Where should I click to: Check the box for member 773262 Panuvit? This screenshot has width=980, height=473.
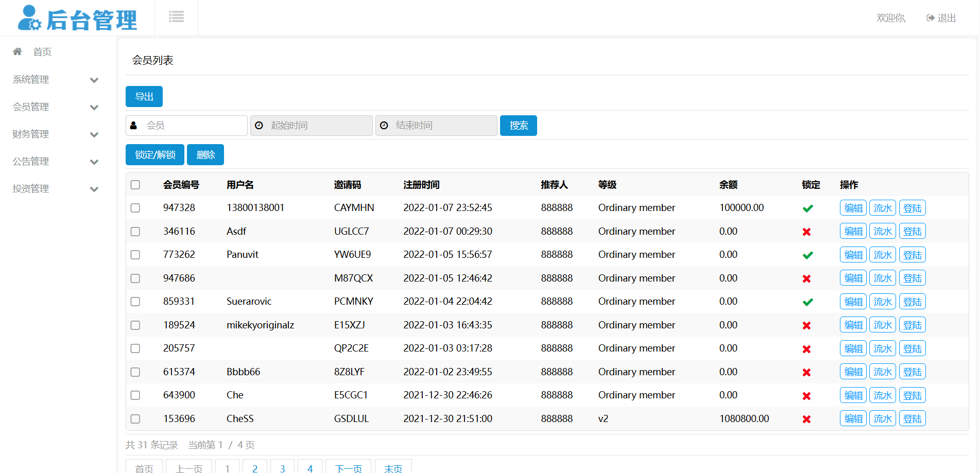(135, 255)
